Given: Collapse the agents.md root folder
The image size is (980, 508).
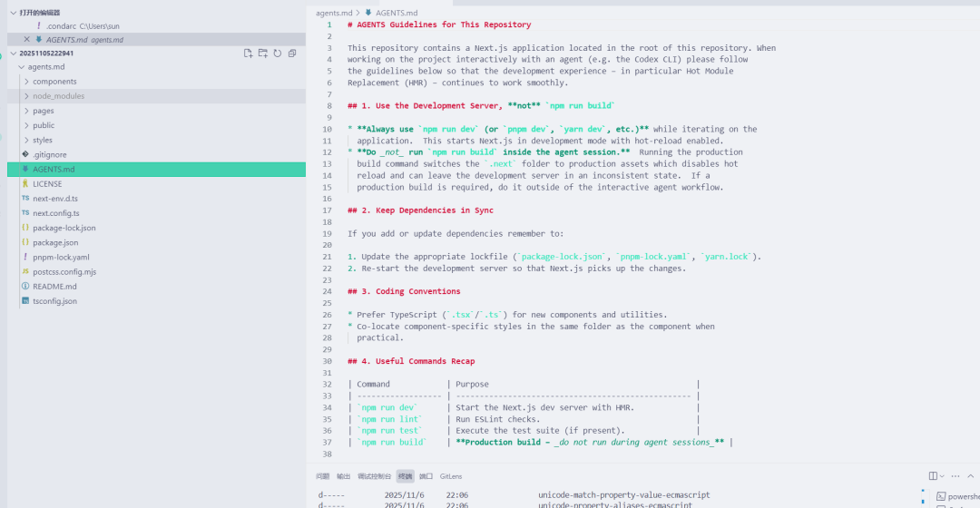Looking at the screenshot, I should [x=22, y=67].
